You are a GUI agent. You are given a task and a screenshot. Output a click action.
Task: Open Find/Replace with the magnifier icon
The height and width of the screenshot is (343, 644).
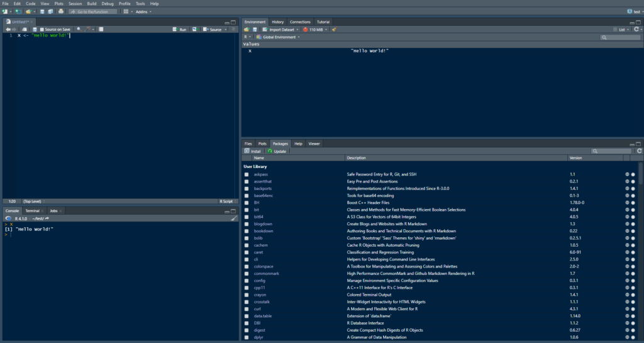click(79, 30)
